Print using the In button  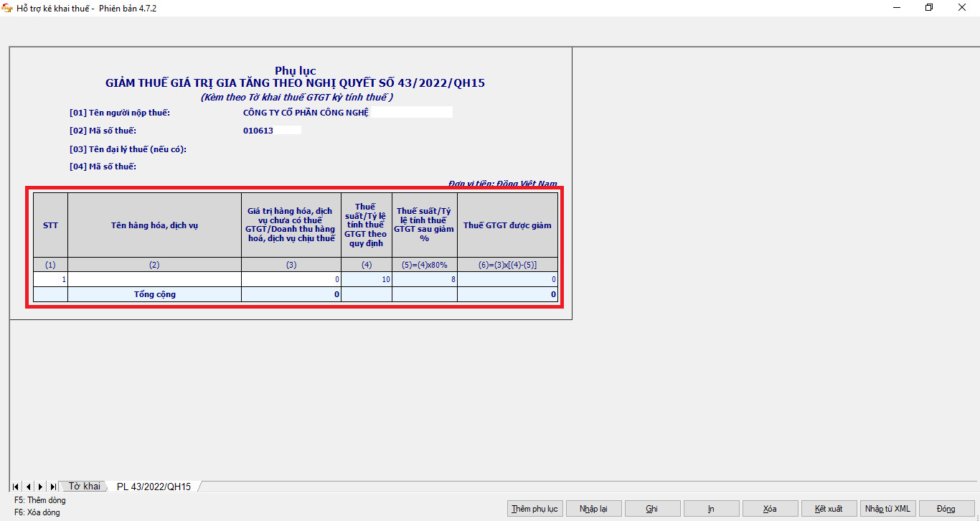coord(711,509)
